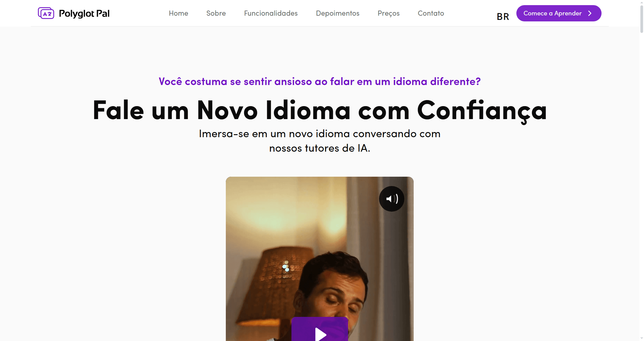The height and width of the screenshot is (341, 644).
Task: Click the Imersa-se subtitle text
Action: (x=320, y=141)
